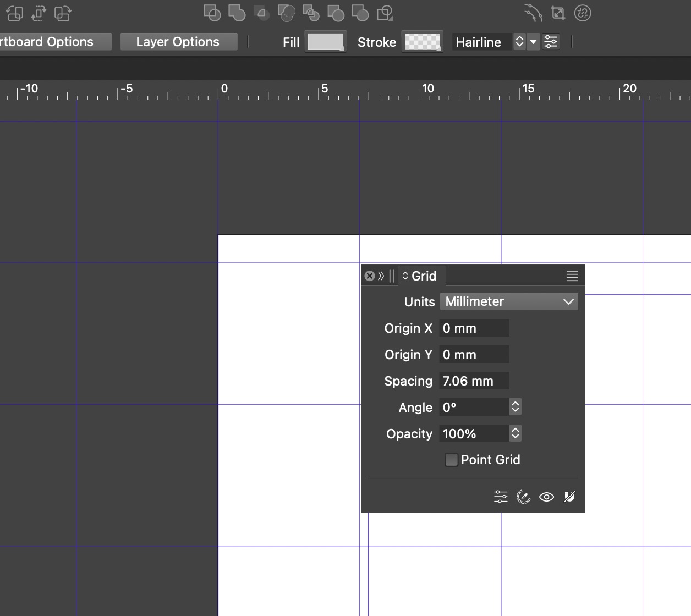Click the first boolean shape icon in toolbar
Viewport: 691px width, 616px height.
click(x=212, y=13)
